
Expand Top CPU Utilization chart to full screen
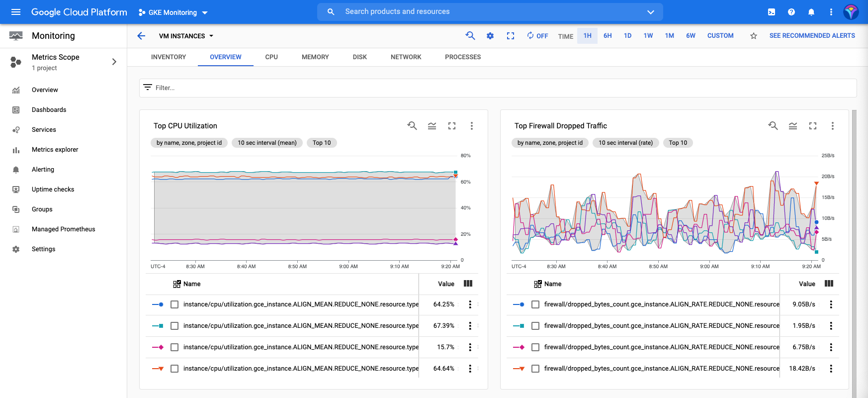[452, 126]
